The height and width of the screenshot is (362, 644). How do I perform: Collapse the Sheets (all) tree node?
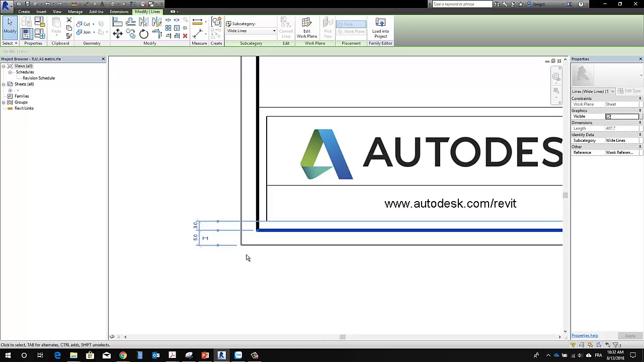4,84
